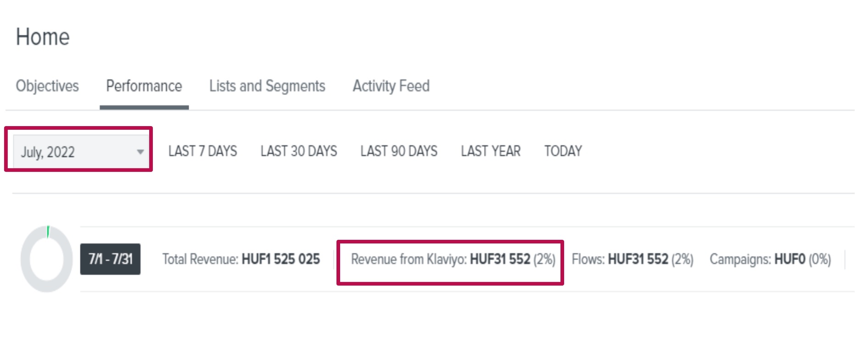Click the Campaigns revenue stat
868x337 pixels.
[x=770, y=260]
